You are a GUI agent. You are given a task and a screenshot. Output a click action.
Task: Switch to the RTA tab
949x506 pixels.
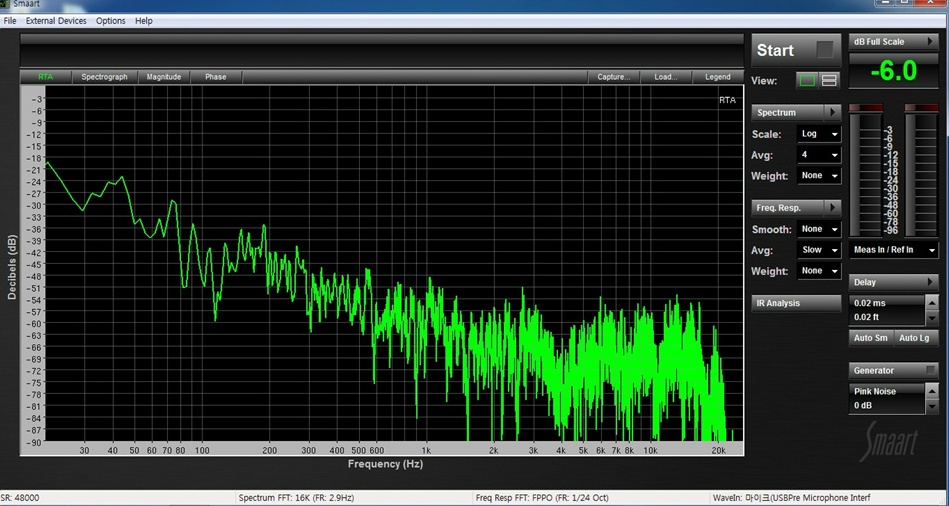[46, 77]
